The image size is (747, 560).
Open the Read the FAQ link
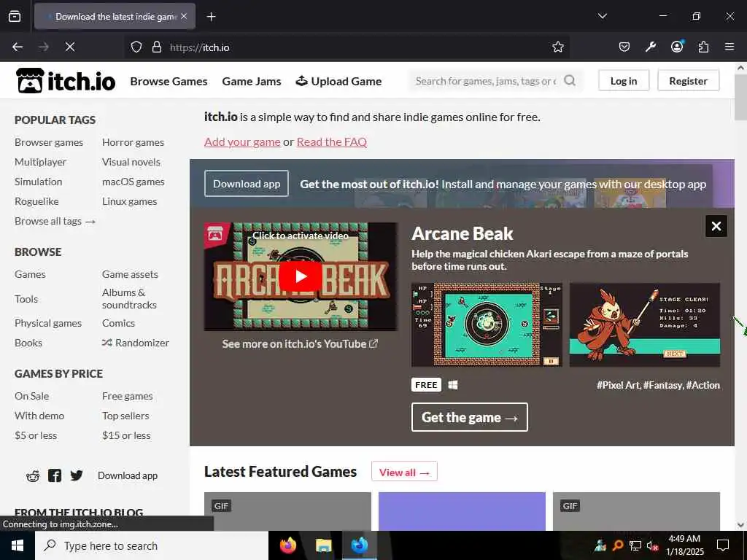[x=332, y=142]
